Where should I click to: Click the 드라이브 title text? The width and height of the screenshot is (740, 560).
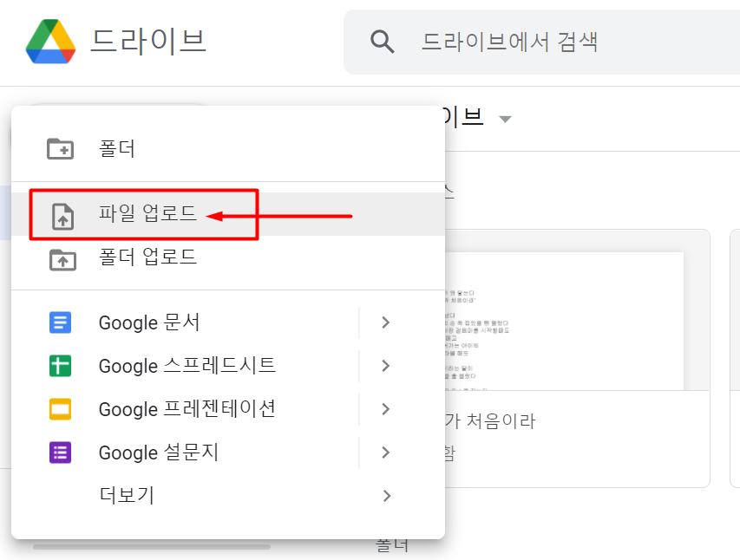tap(148, 42)
